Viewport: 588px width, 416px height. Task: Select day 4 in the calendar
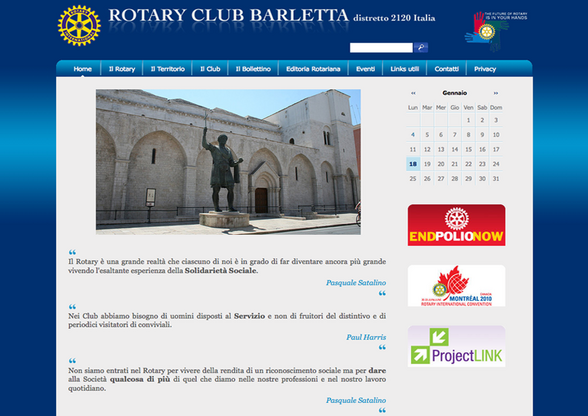[x=413, y=135]
